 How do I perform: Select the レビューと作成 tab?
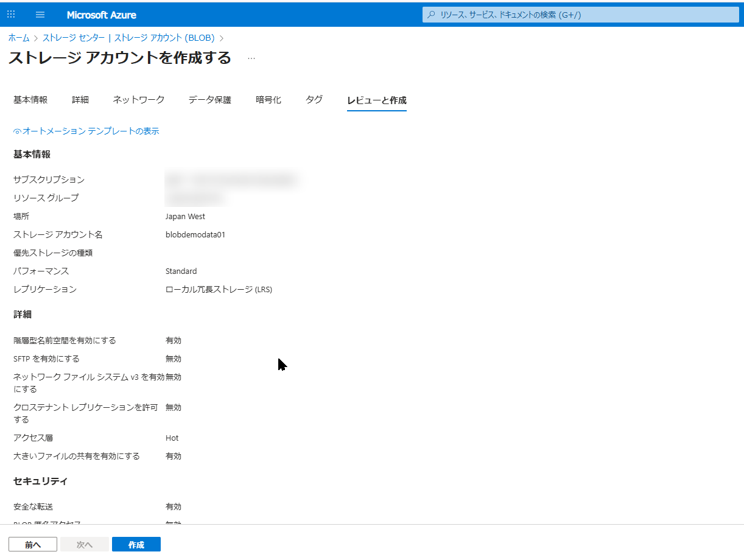coord(376,100)
